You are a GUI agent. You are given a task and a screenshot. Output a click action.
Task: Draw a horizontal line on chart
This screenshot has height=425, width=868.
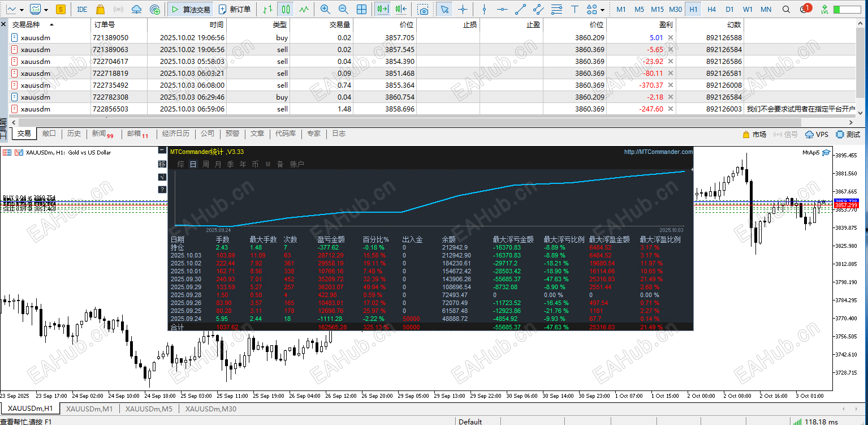pyautogui.click(x=502, y=9)
